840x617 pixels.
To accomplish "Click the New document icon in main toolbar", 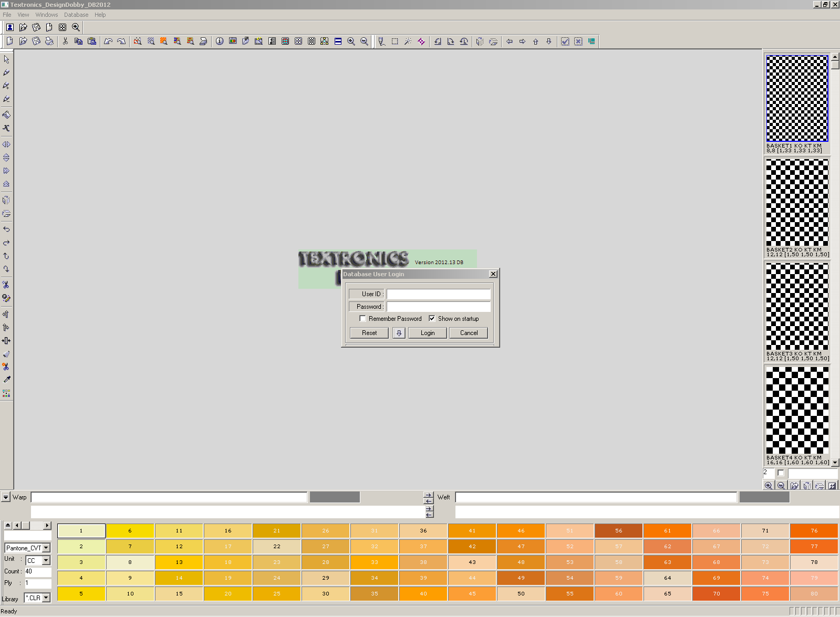I will tap(9, 41).
